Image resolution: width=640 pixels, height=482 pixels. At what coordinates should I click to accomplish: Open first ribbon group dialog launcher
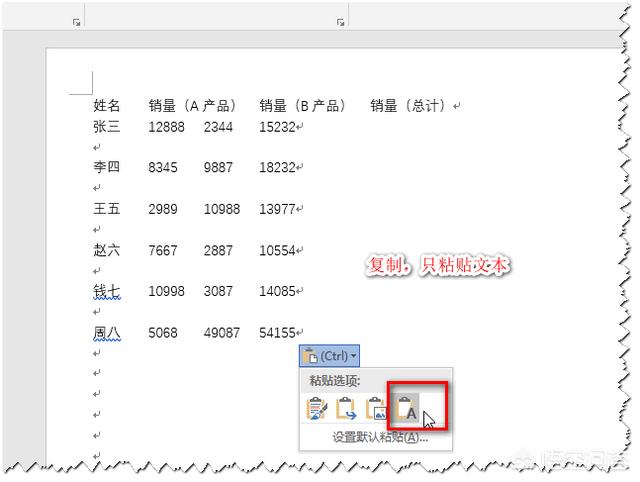tap(76, 22)
